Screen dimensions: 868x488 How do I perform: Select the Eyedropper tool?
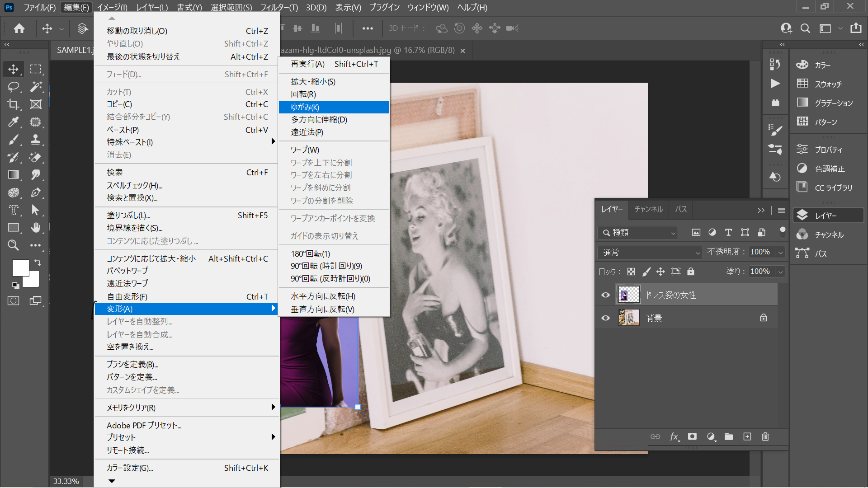14,122
